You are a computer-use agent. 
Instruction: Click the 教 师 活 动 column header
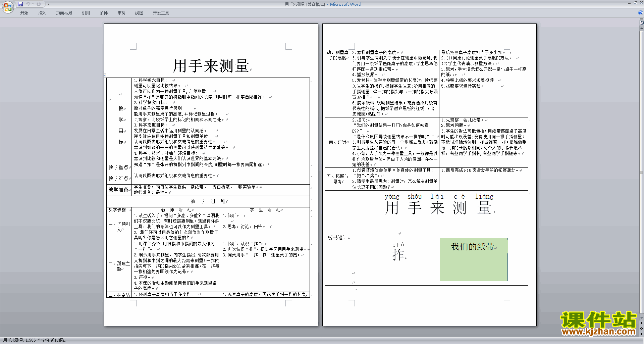pos(176,210)
